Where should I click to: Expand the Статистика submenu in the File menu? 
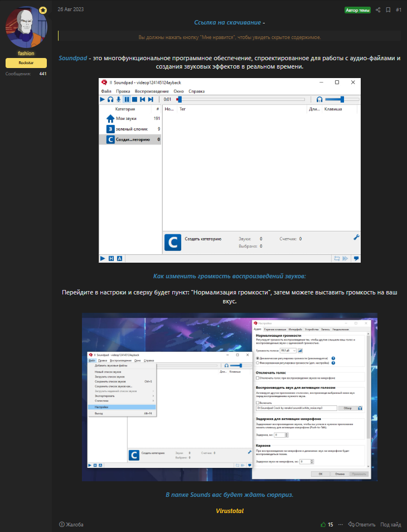[x=122, y=401]
